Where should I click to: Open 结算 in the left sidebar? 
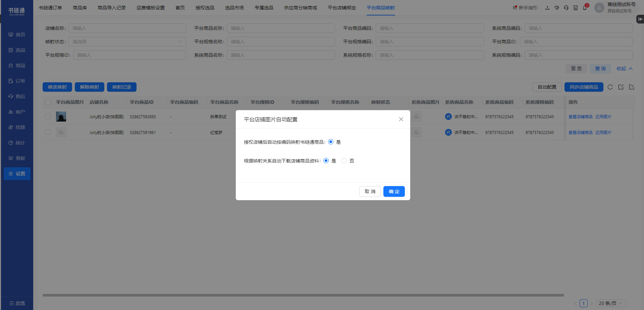tap(17, 127)
